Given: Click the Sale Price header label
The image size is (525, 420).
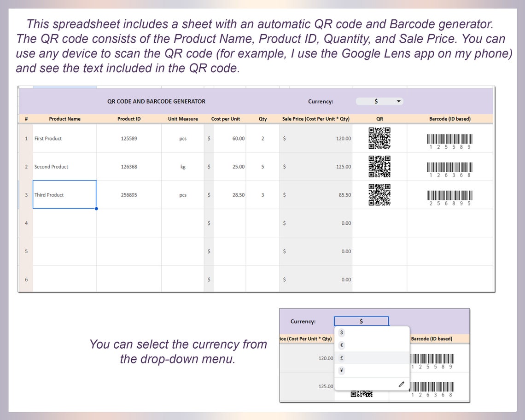Looking at the screenshot, I should click(315, 119).
